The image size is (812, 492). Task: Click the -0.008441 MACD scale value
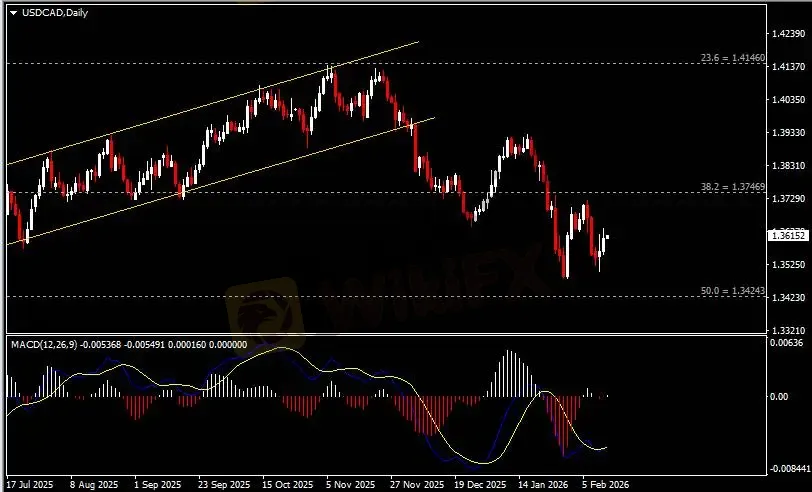pos(790,469)
